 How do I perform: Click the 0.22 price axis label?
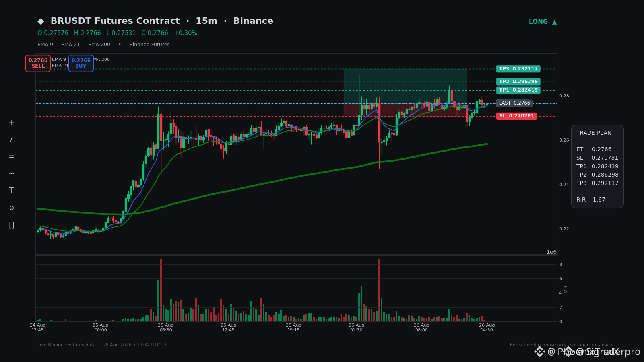(x=564, y=229)
